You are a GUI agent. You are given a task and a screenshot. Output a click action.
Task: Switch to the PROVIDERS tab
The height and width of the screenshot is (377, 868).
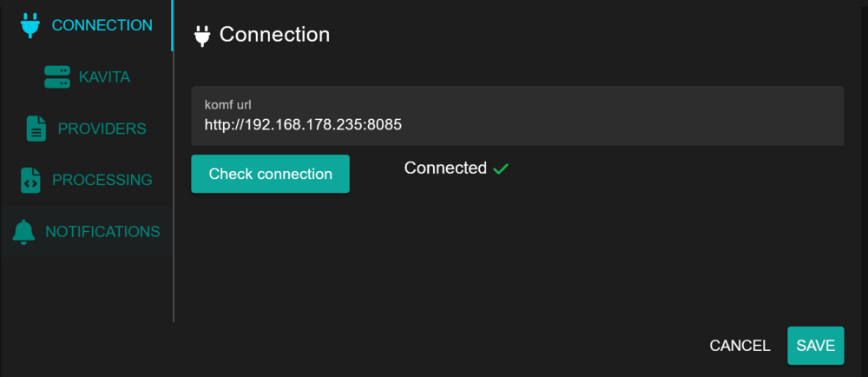[x=102, y=129]
